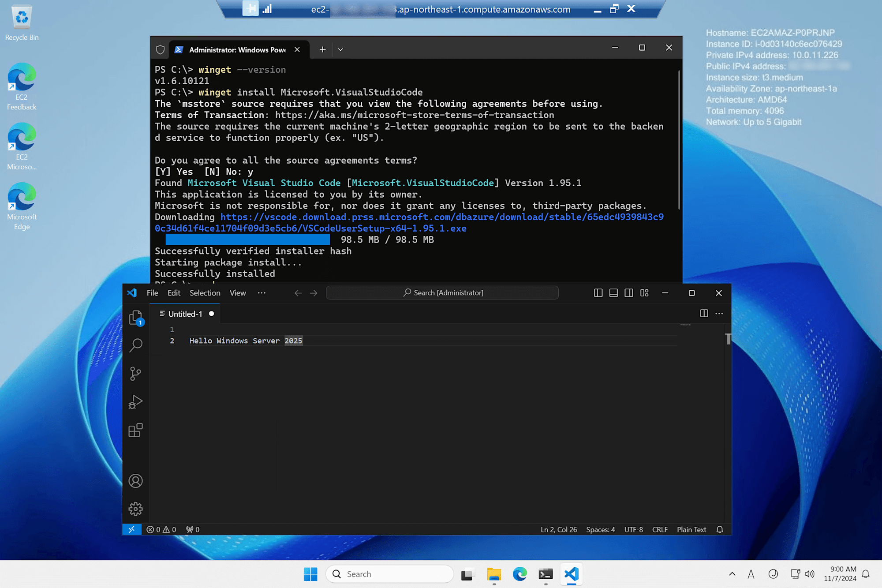Click the Search [Administrator] command center

click(442, 293)
